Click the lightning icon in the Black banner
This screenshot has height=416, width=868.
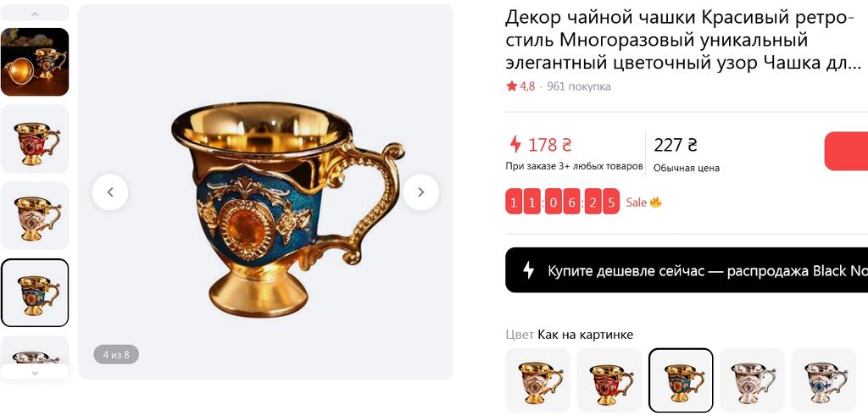tap(529, 270)
